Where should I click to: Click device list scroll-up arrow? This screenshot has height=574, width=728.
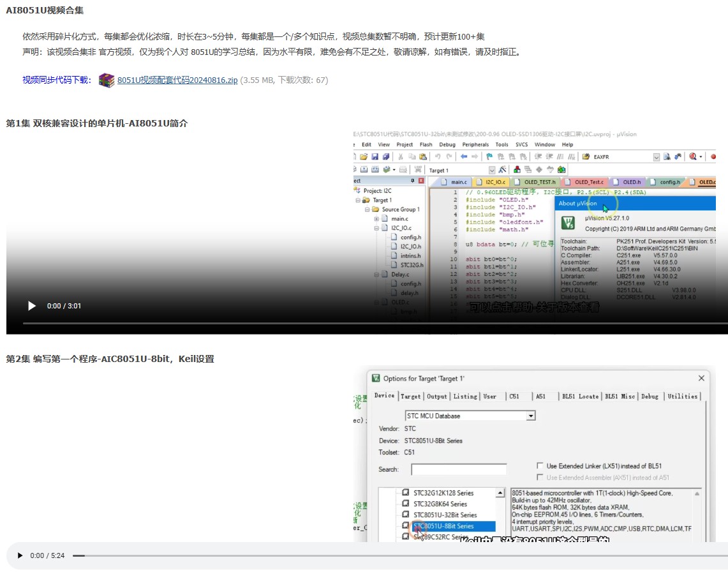coord(500,493)
